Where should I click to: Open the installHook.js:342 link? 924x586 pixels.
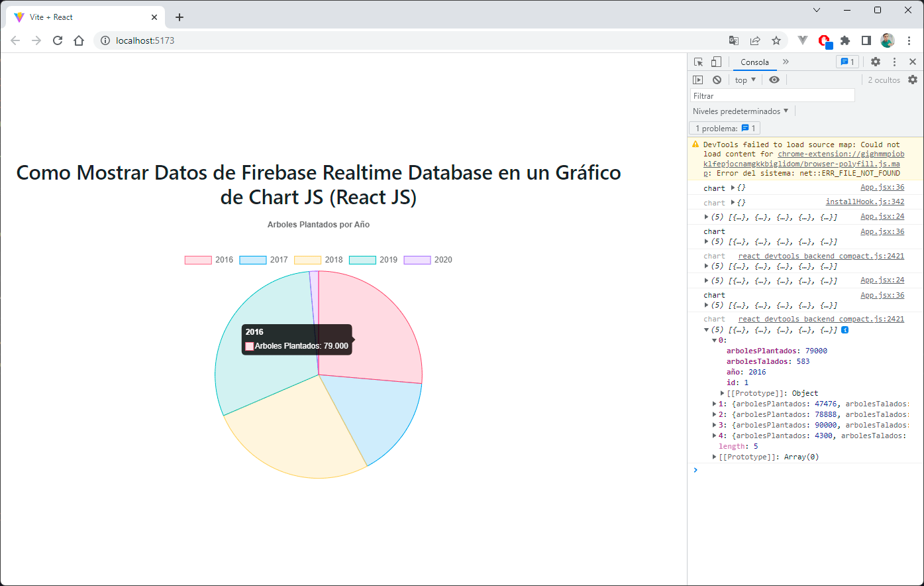(864, 202)
